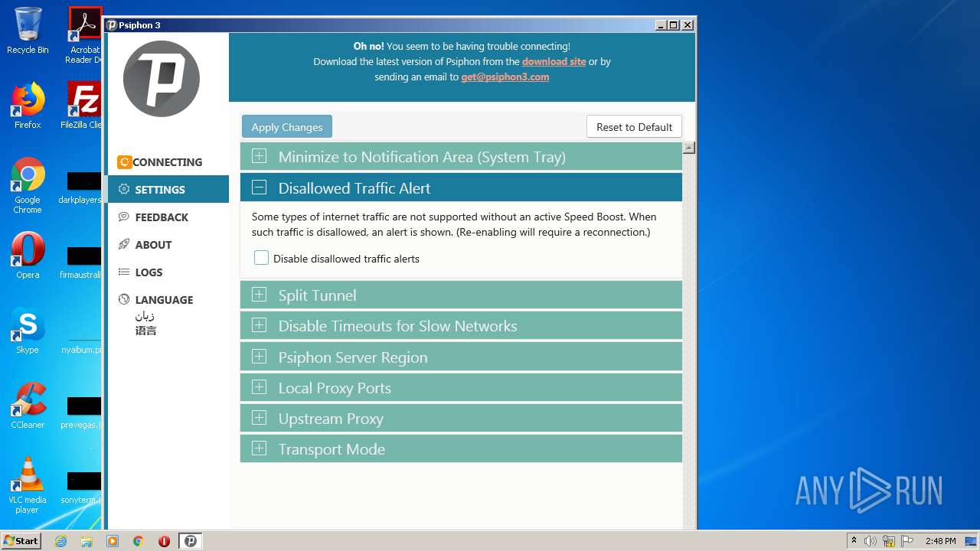Open About page in sidebar
The width and height of the screenshot is (980, 551).
pyautogui.click(x=168, y=244)
